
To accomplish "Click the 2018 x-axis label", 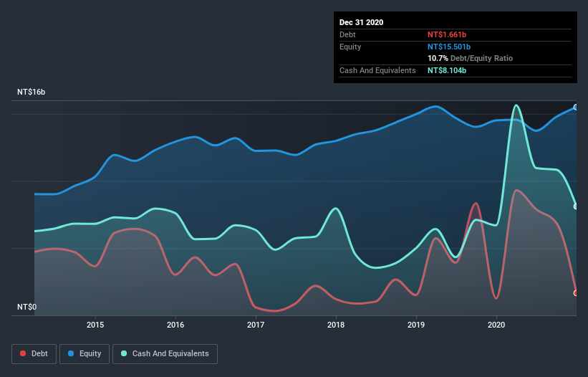I will pos(336,325).
